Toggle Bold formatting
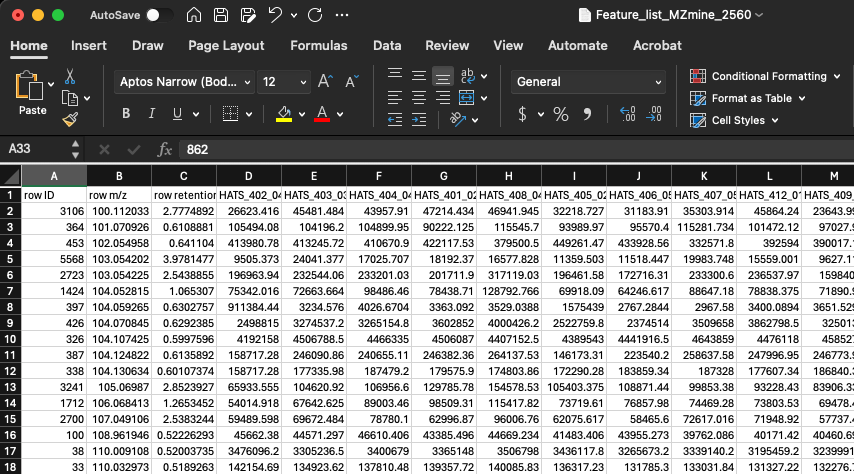Screen dimensions: 854x474 point(126,113)
